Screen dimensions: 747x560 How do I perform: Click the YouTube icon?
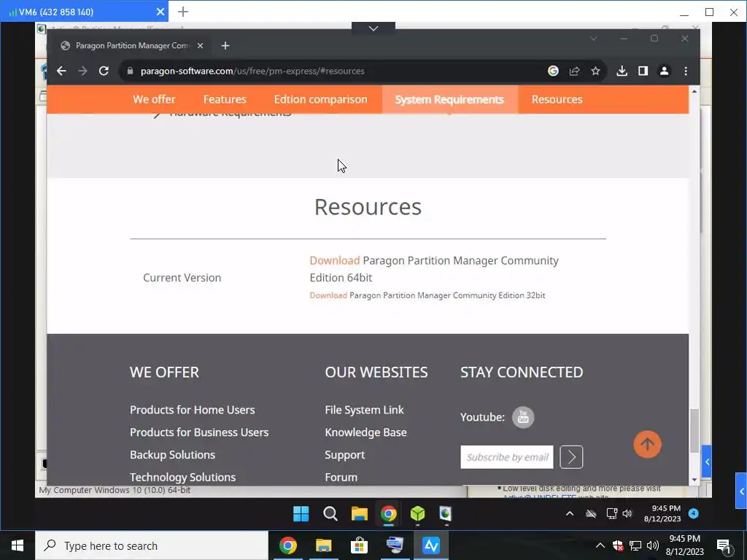pyautogui.click(x=523, y=417)
